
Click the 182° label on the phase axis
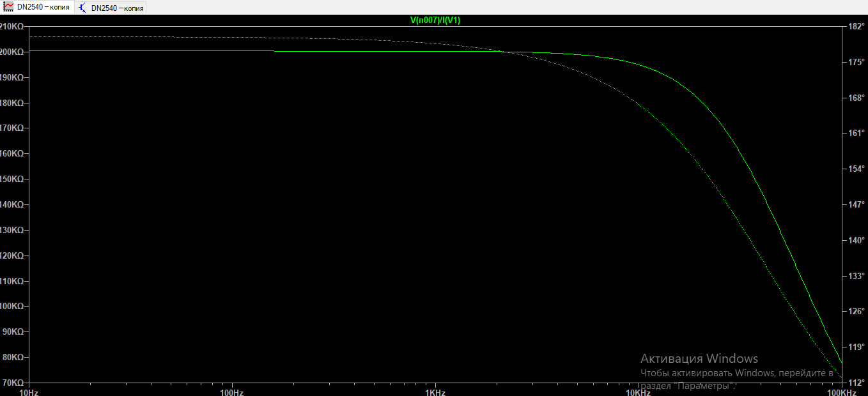pyautogui.click(x=856, y=26)
